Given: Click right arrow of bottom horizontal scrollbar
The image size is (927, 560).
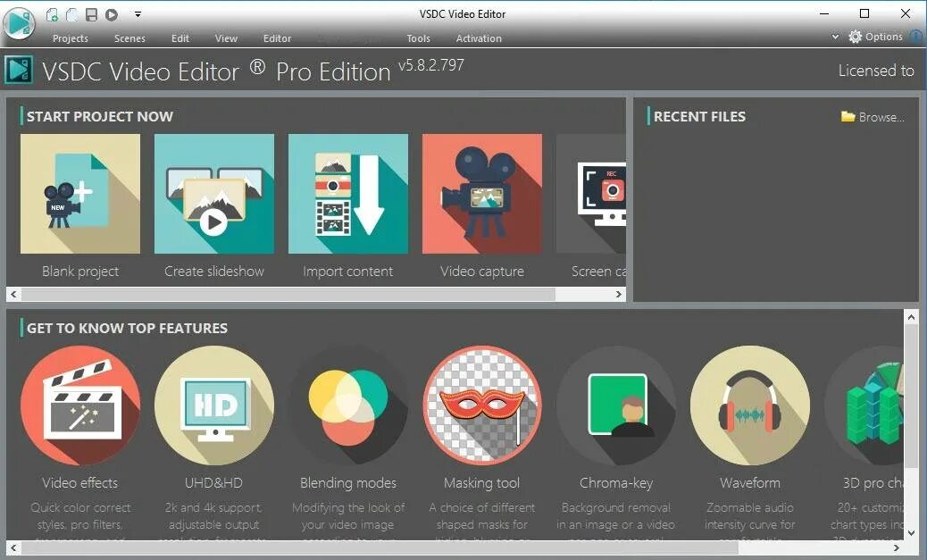Looking at the screenshot, I should point(897,547).
